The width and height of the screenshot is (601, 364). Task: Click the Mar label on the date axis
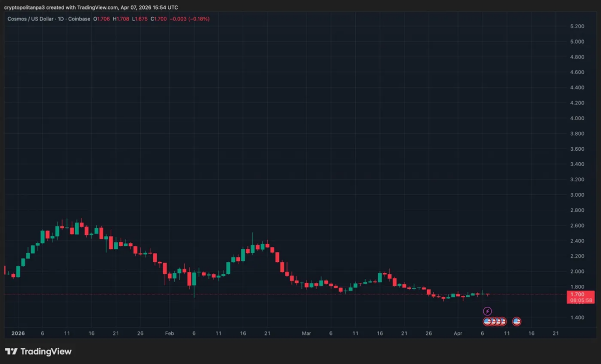(x=306, y=333)
